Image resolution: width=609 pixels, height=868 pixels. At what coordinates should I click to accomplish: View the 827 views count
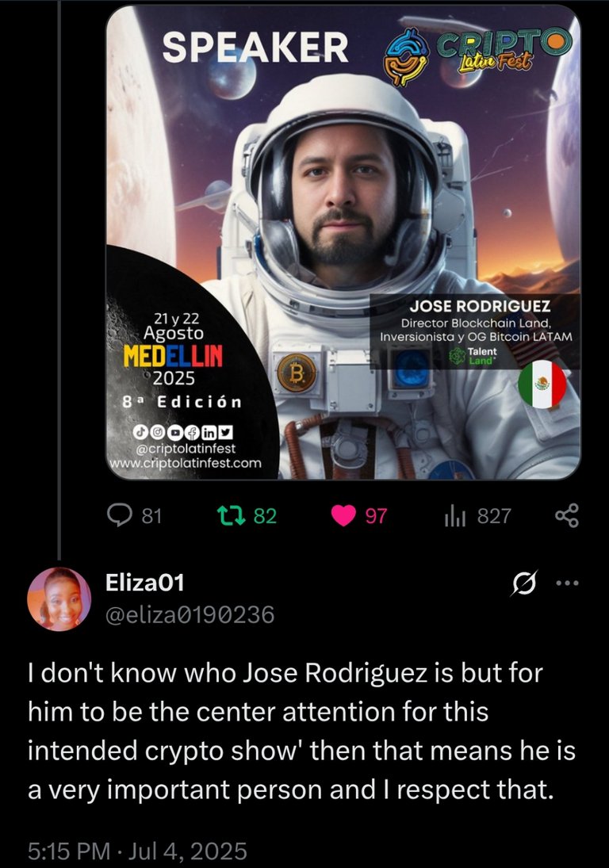click(494, 516)
